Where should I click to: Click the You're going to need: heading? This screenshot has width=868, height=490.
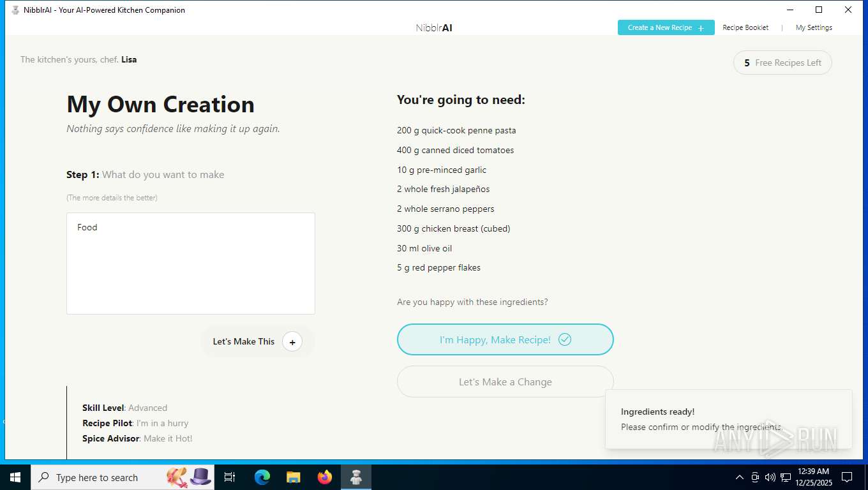[461, 100]
